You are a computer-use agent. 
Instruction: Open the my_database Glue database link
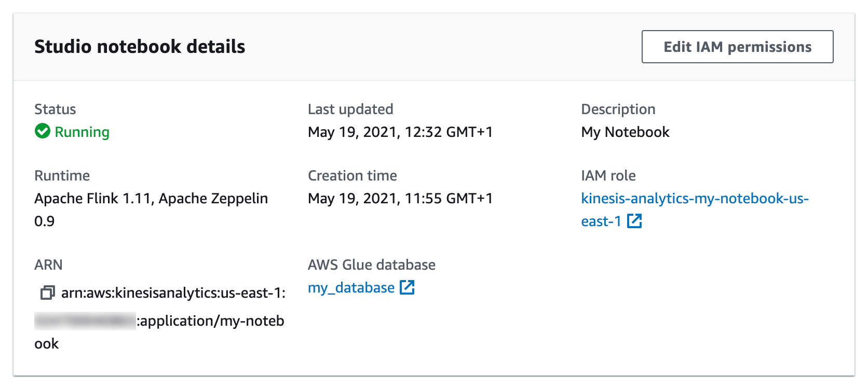pyautogui.click(x=351, y=288)
